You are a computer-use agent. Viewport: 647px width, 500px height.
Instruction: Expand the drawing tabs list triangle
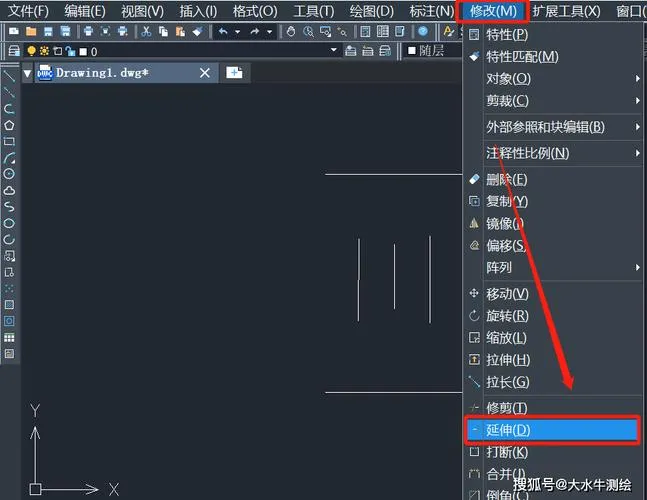27,73
